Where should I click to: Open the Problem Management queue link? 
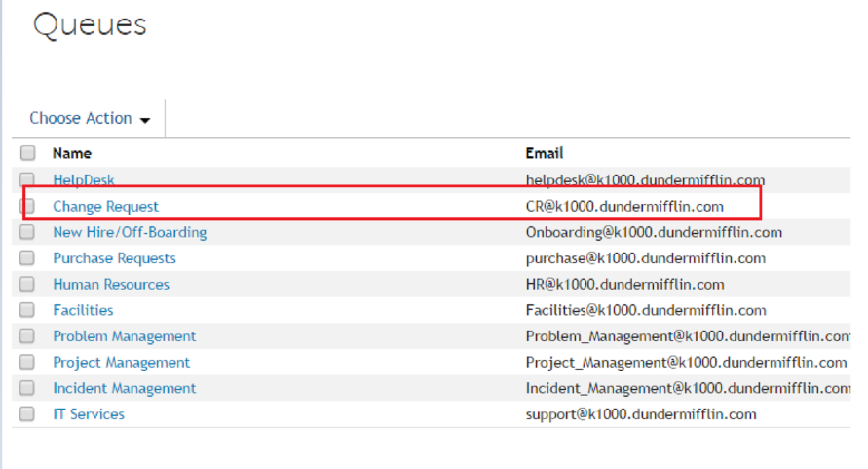[x=124, y=336]
